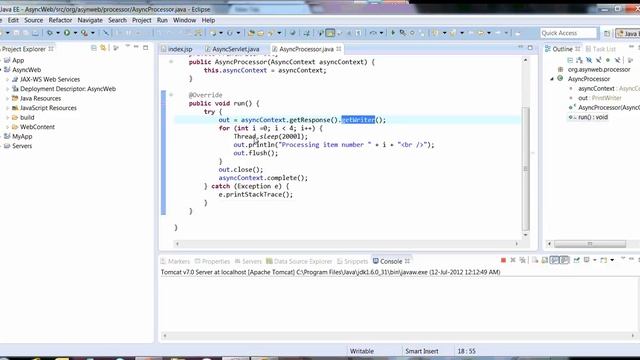Click Remove Launch icon in Console toolbar
640x360 pixels.
[x=513, y=260]
